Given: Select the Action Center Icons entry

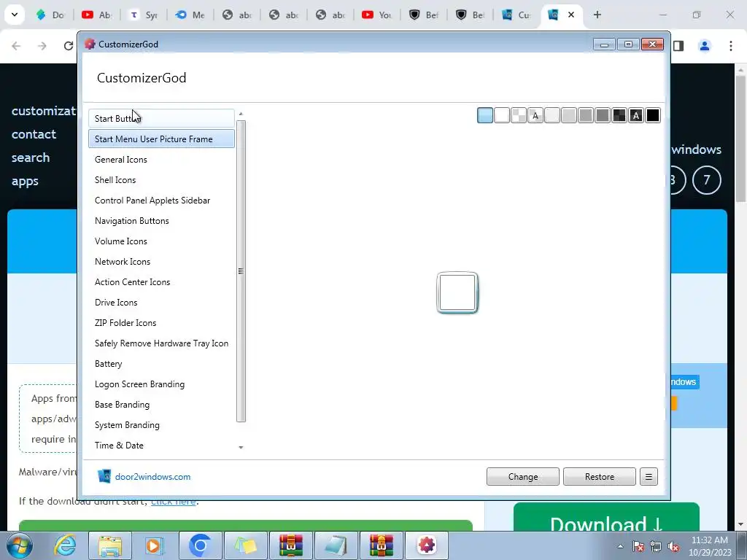Looking at the screenshot, I should point(161,282).
